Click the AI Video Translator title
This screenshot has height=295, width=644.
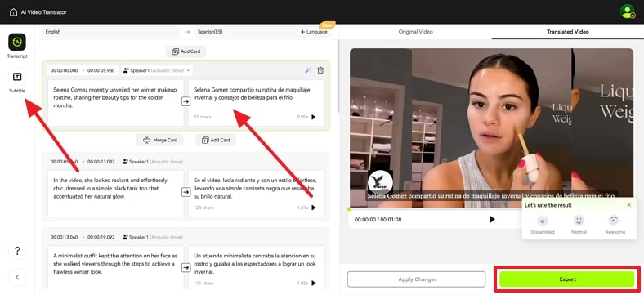43,12
